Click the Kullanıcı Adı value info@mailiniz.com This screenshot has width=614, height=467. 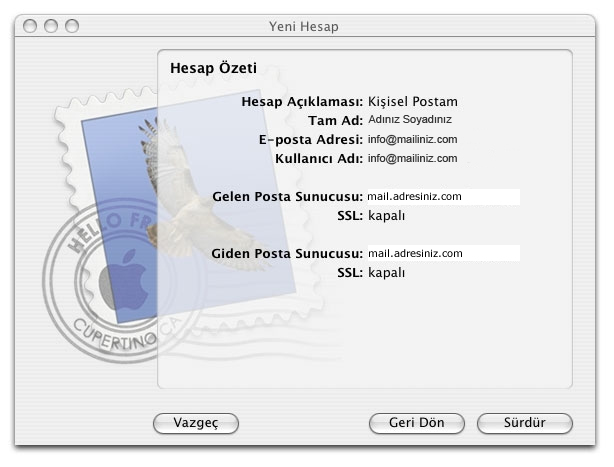(412, 158)
